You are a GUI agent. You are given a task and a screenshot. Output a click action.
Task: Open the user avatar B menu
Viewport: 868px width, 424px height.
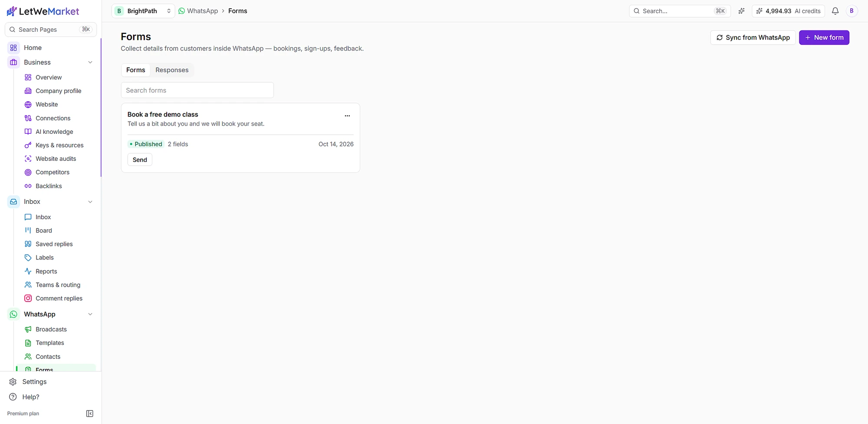pyautogui.click(x=852, y=11)
